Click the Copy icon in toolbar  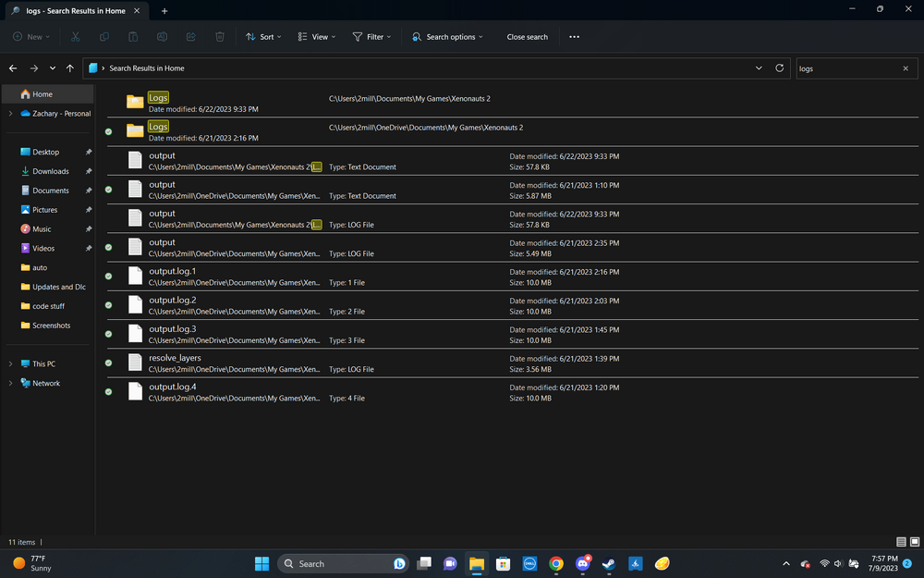[104, 37]
